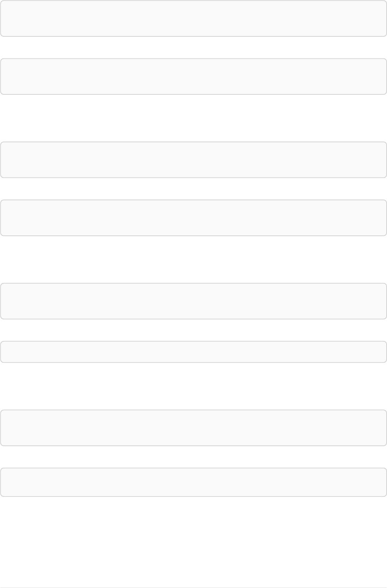The image size is (387, 588).
Task: Click the top box of the first pair
Action: (x=193, y=19)
